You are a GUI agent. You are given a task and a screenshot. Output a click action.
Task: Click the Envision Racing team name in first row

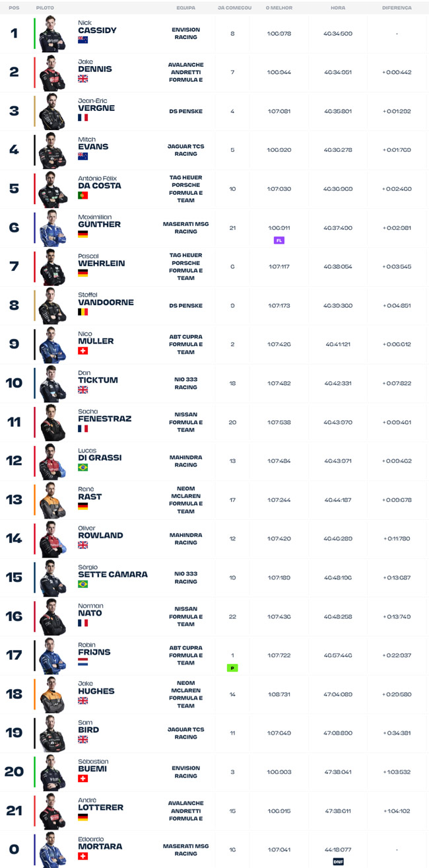pos(185,34)
